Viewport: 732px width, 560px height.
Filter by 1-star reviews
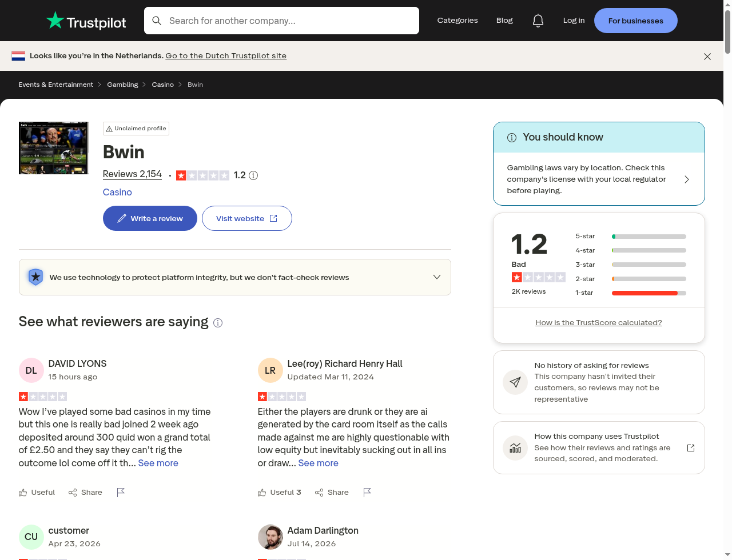click(x=631, y=293)
